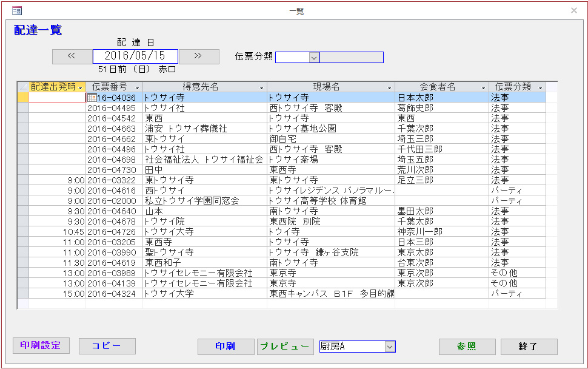Image resolution: width=588 pixels, height=369 pixels.
Task: Click the 印刷 print button
Action: pyautogui.click(x=226, y=347)
